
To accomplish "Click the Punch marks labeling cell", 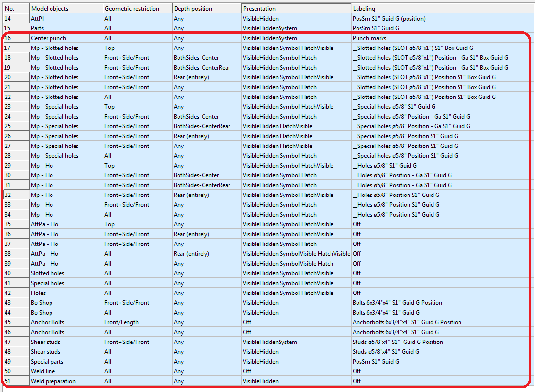I will pos(442,38).
